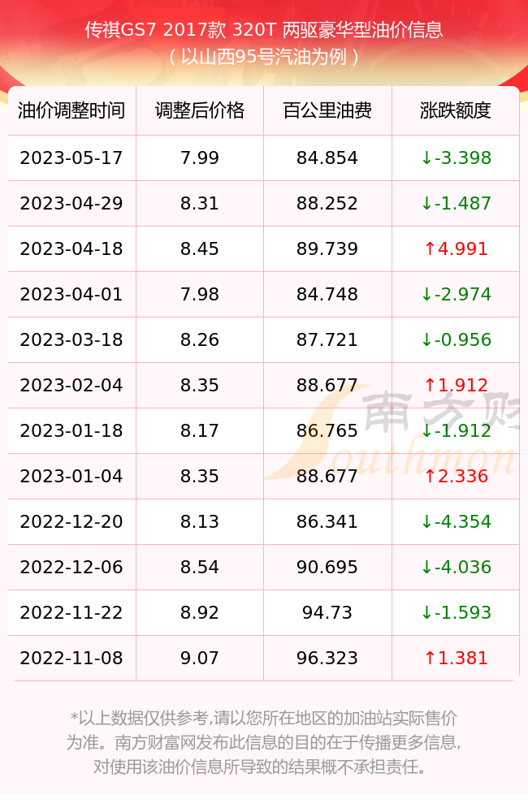Click the 以山西95号汽油为例 subtitle
Screen dimensions: 528x812
point(264,58)
